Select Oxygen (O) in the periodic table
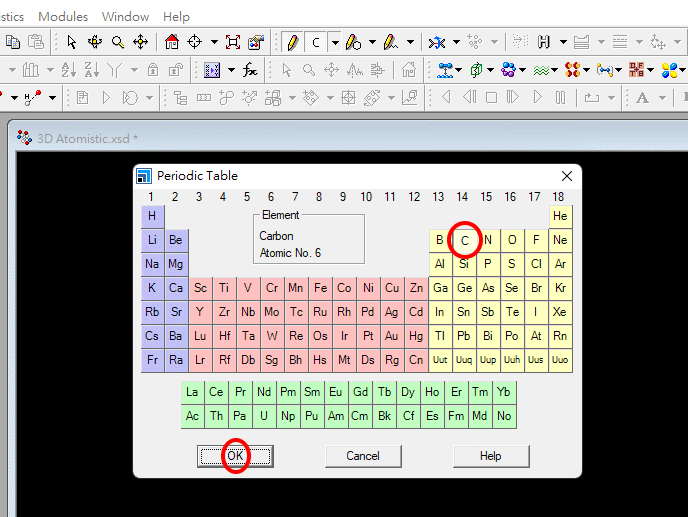Viewport: 688px width, 517px height. [x=512, y=240]
